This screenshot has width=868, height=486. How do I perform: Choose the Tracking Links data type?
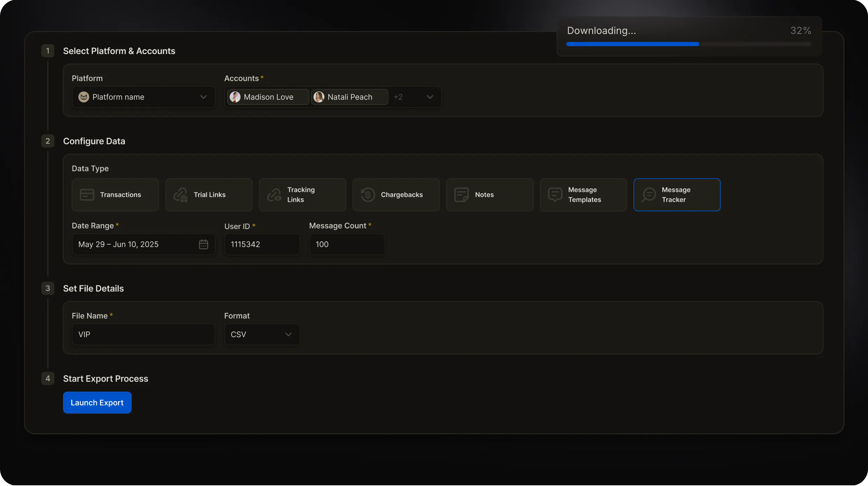tap(302, 195)
